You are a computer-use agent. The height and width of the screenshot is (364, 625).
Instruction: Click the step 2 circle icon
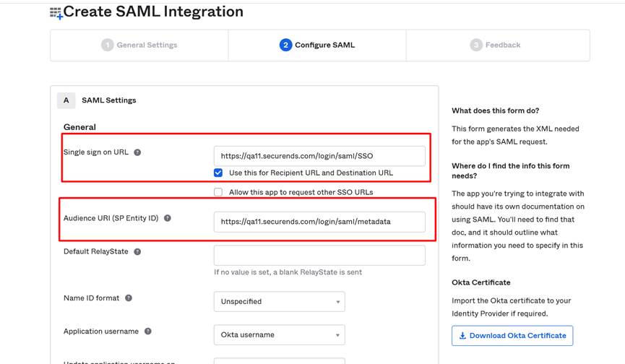[x=285, y=45]
